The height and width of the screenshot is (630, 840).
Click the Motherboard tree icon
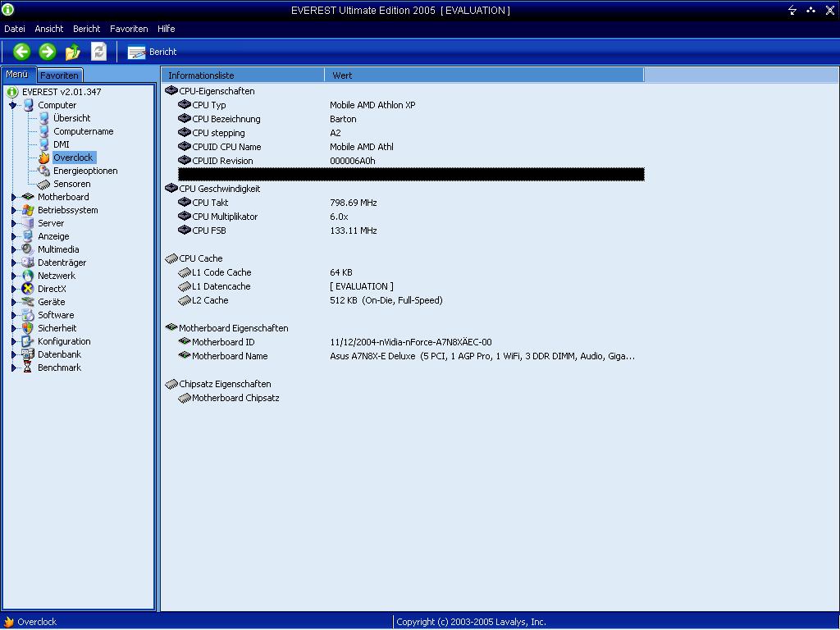click(28, 197)
